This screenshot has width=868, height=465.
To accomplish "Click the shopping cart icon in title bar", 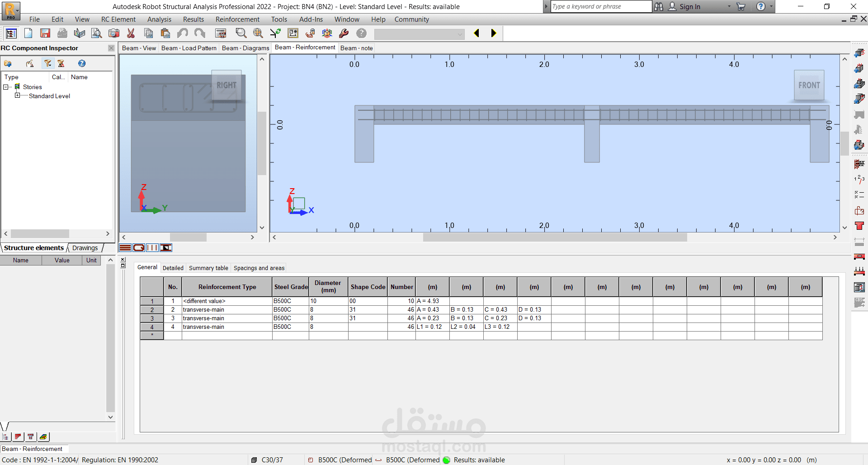I will [x=741, y=6].
